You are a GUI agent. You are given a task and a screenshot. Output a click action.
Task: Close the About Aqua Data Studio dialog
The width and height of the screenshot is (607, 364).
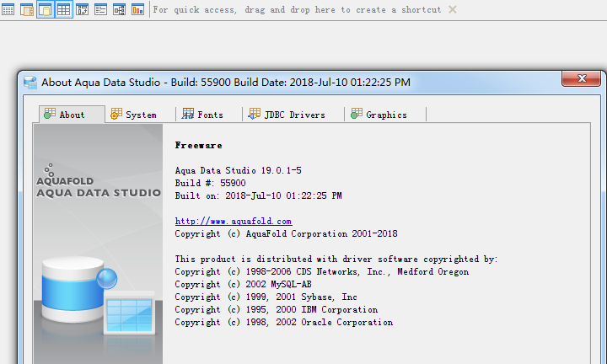click(581, 78)
